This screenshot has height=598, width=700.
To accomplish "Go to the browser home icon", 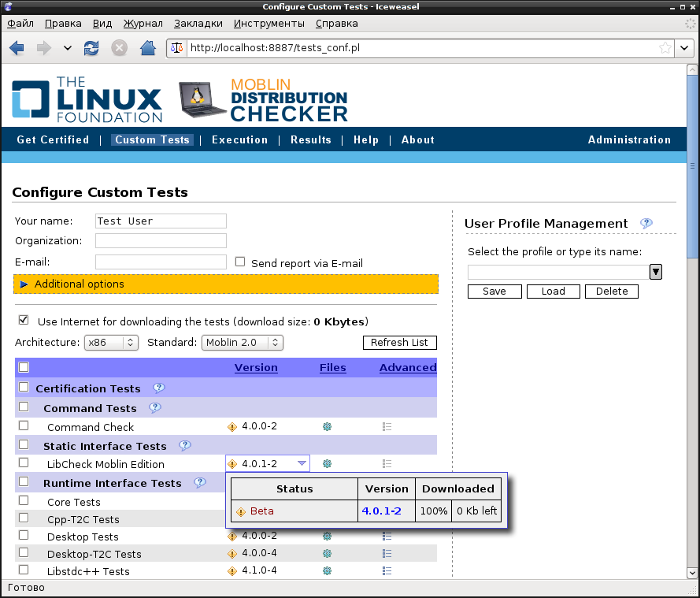I will click(x=148, y=48).
